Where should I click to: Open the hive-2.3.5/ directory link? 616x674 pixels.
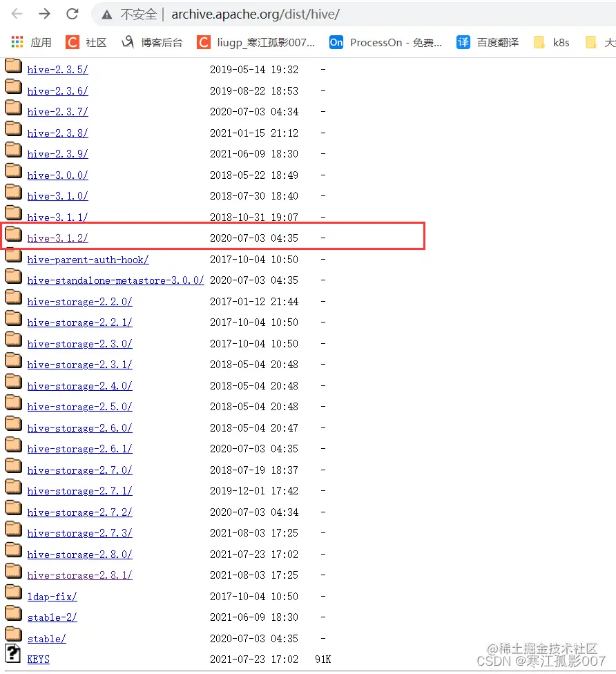[x=57, y=70]
